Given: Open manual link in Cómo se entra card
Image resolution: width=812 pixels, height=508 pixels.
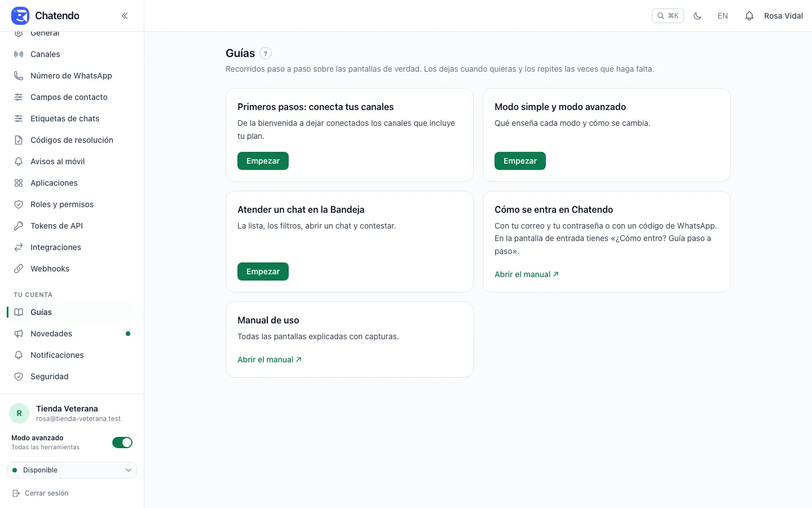Looking at the screenshot, I should (x=527, y=274).
